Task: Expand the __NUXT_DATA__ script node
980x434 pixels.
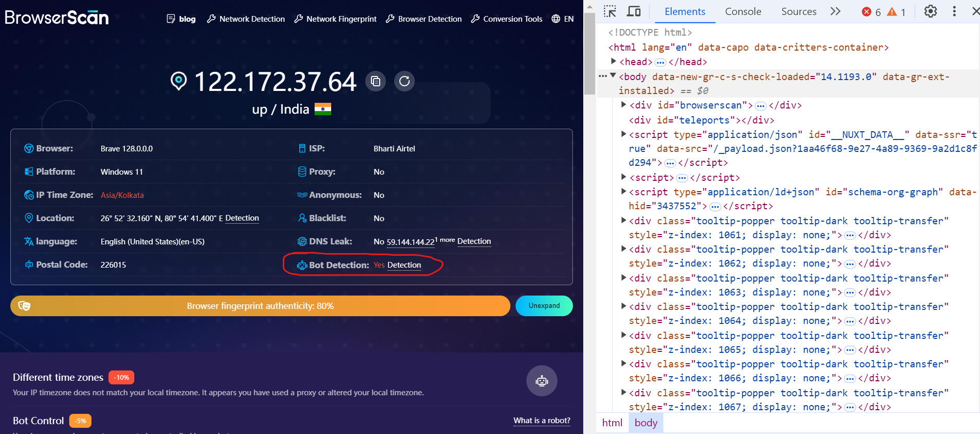Action: pos(624,134)
